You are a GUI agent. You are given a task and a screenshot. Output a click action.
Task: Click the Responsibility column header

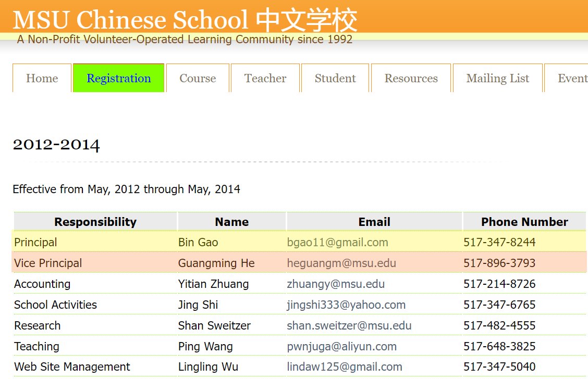click(x=95, y=222)
